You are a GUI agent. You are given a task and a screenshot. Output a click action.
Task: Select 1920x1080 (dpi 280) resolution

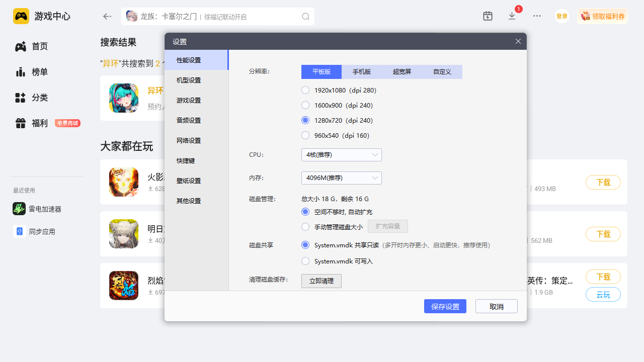click(x=305, y=90)
